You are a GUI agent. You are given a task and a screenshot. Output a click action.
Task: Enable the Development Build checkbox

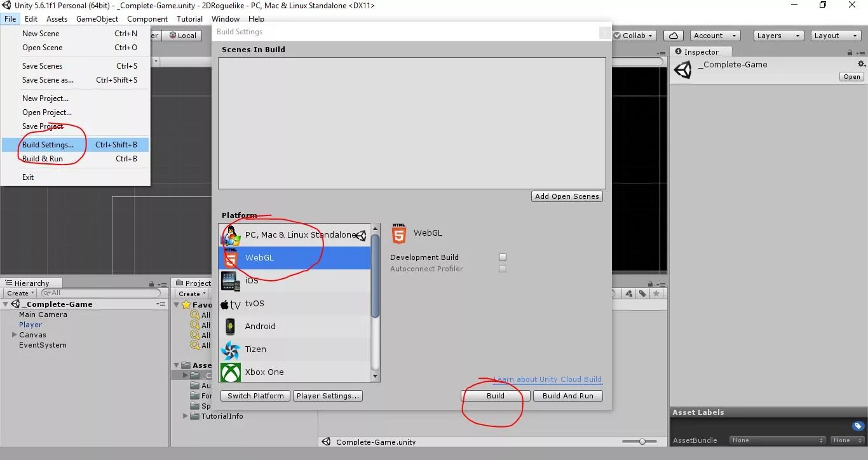click(503, 257)
